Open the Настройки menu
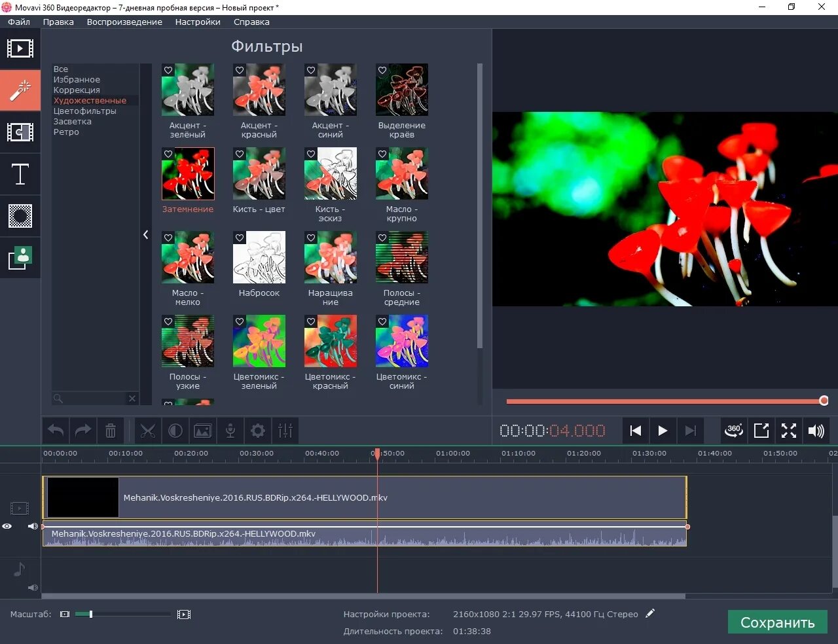838x644 pixels. pos(198,22)
